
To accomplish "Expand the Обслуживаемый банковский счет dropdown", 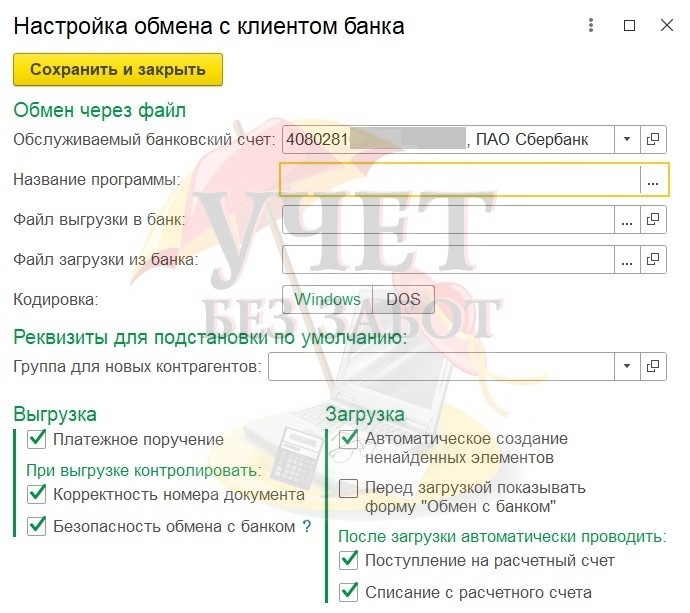I will click(627, 139).
